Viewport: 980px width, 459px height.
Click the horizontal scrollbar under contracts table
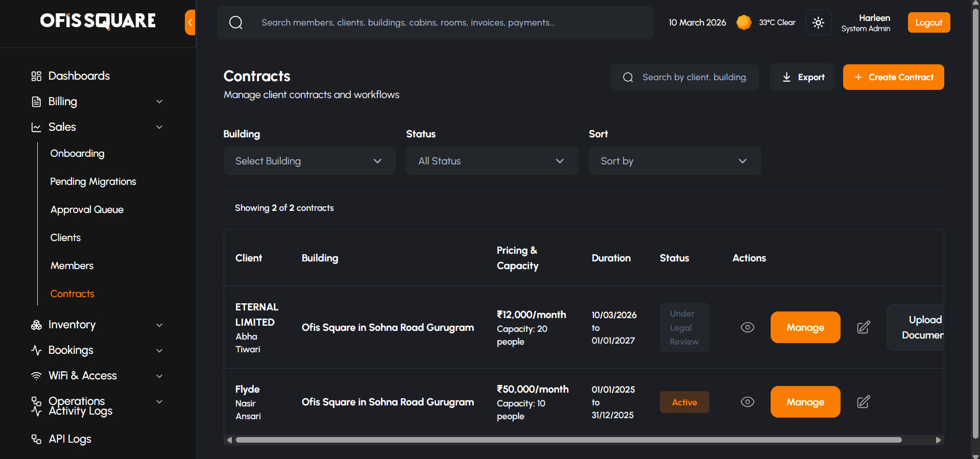[x=568, y=440]
